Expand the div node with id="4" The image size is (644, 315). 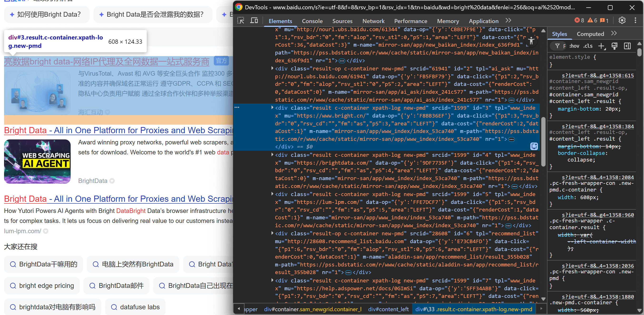pyautogui.click(x=272, y=155)
